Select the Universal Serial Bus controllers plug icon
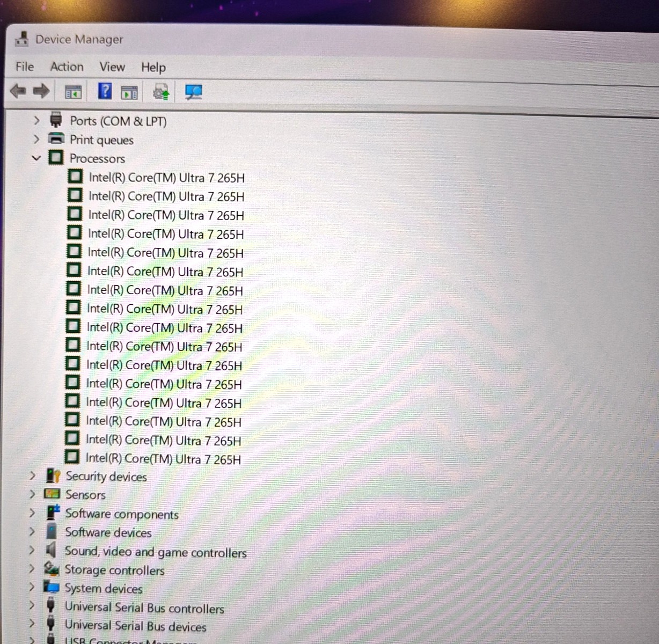The width and height of the screenshot is (659, 644). click(x=50, y=605)
